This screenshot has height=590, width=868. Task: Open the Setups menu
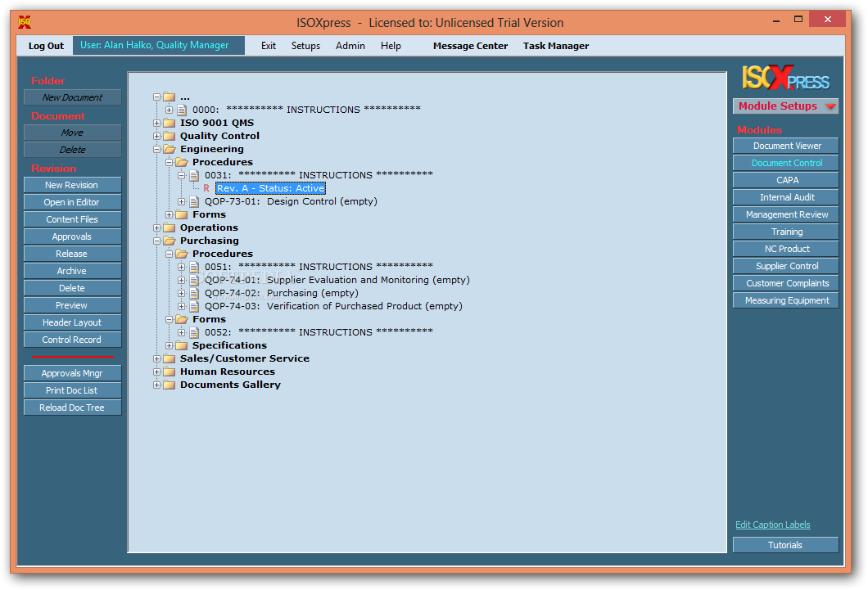pyautogui.click(x=305, y=46)
